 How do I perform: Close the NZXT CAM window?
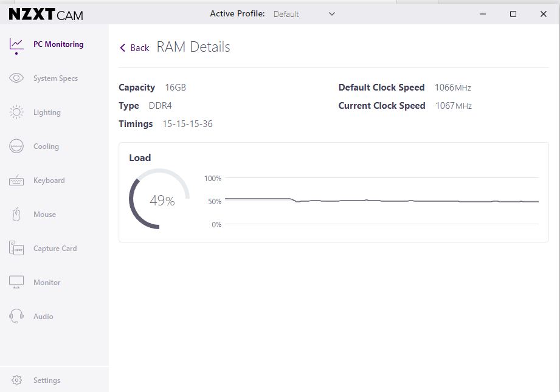544,14
